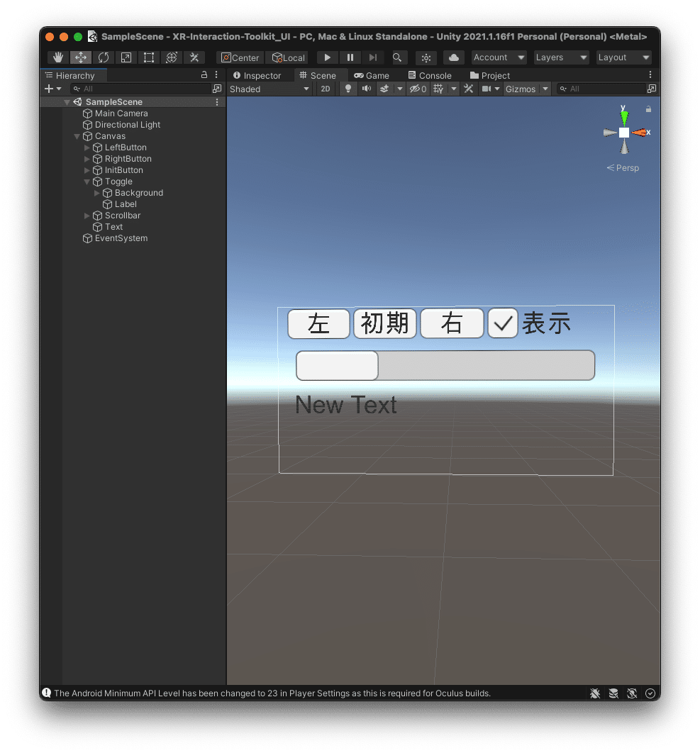Select the Rotate tool

(x=104, y=57)
